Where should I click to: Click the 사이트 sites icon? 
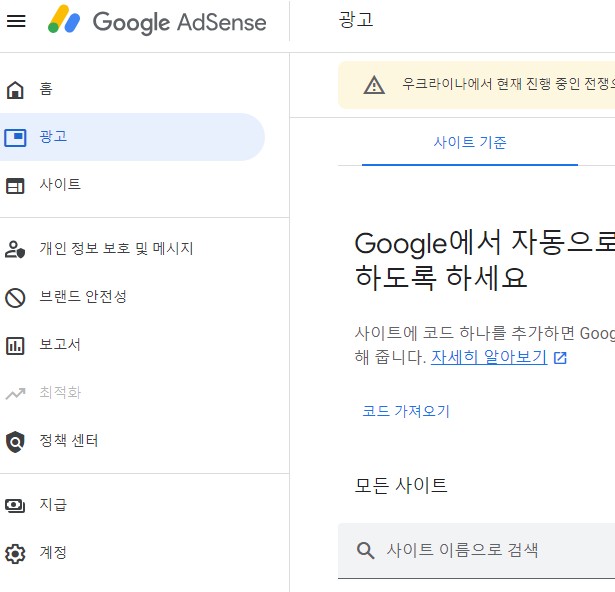coord(15,186)
